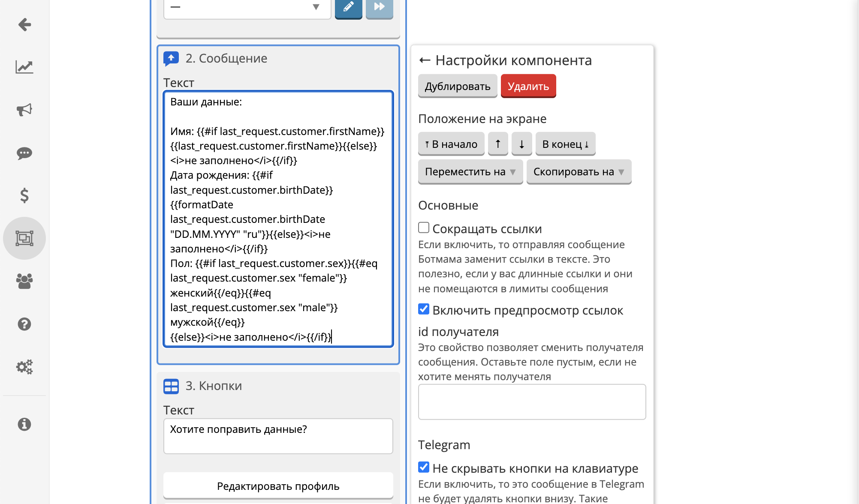This screenshot has height=504, width=859.
Task: Click the Редактировать профиль button
Action: click(x=278, y=486)
